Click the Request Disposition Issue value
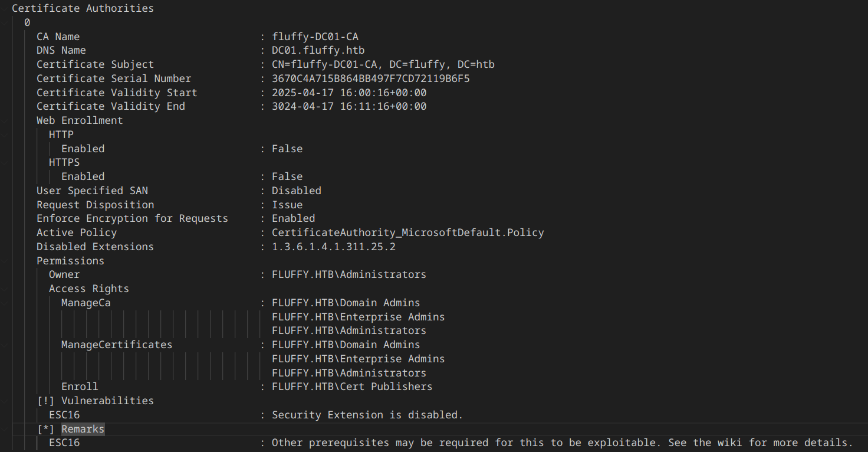This screenshot has height=452, width=868. [287, 205]
